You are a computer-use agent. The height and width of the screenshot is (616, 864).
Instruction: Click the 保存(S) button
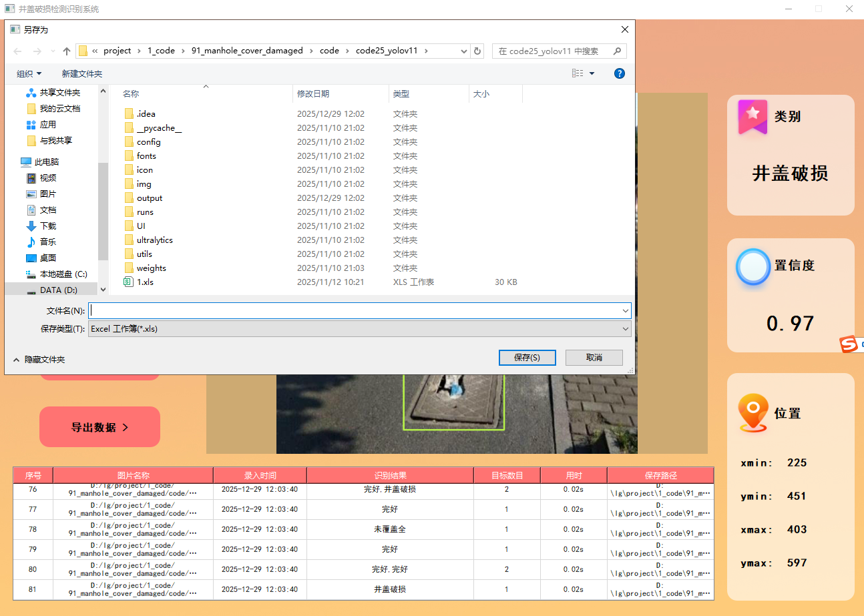point(527,357)
